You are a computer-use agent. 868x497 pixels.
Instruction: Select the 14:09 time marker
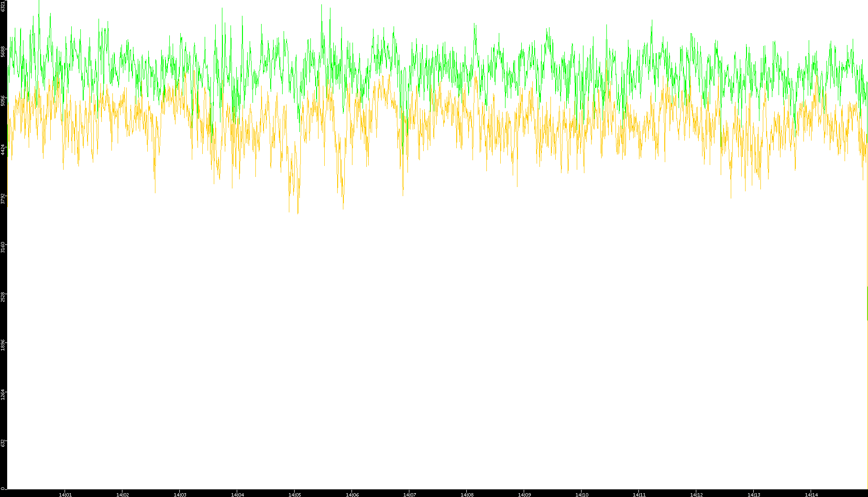524,494
